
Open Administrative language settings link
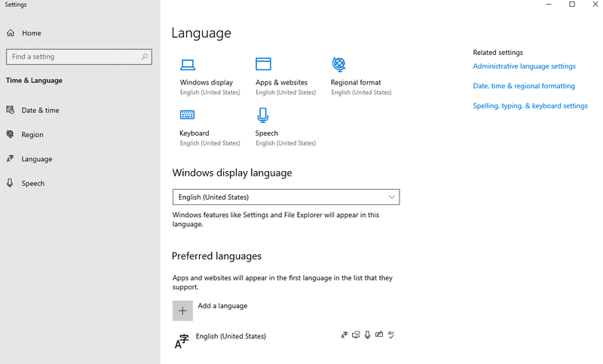point(524,66)
